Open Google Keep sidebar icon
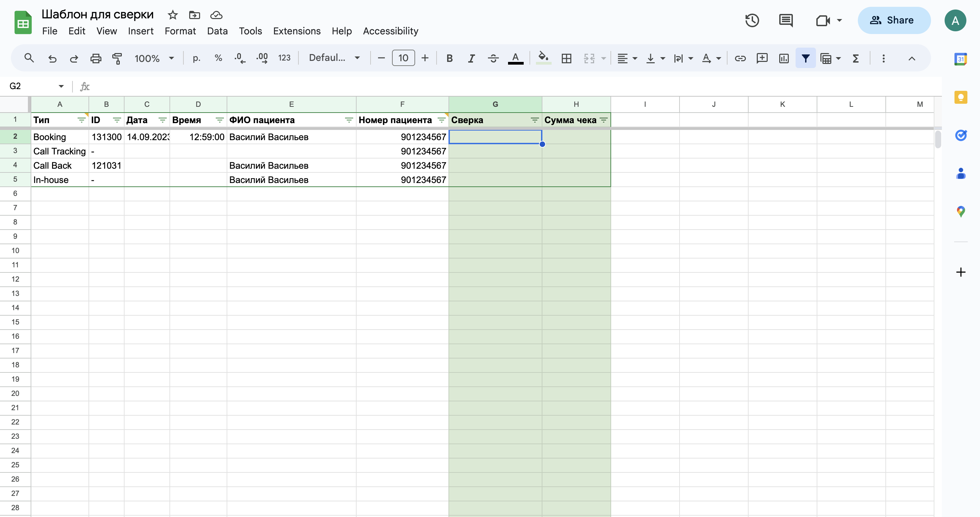The image size is (980, 517). [961, 97]
